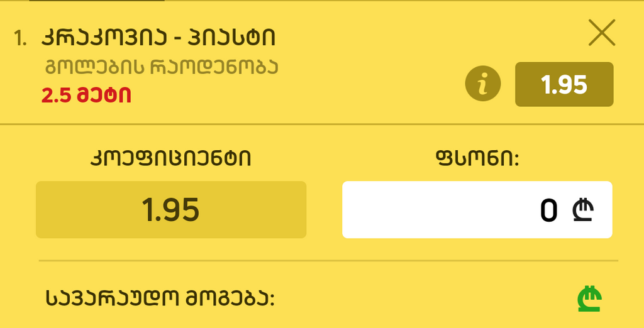Click the divider line above სავარაუდო მოგება

(327, 260)
